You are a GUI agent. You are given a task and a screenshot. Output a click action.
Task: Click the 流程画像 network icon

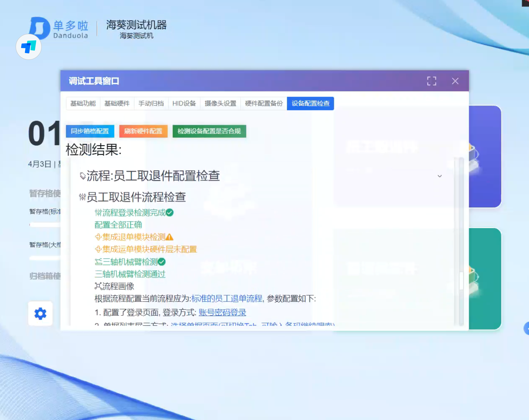[x=98, y=286]
